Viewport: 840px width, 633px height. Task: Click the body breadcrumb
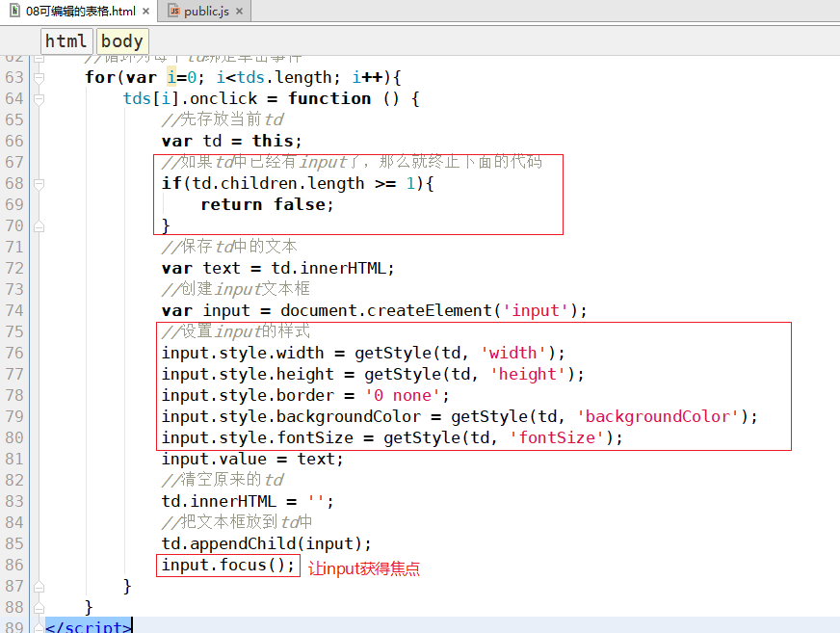coord(121,40)
